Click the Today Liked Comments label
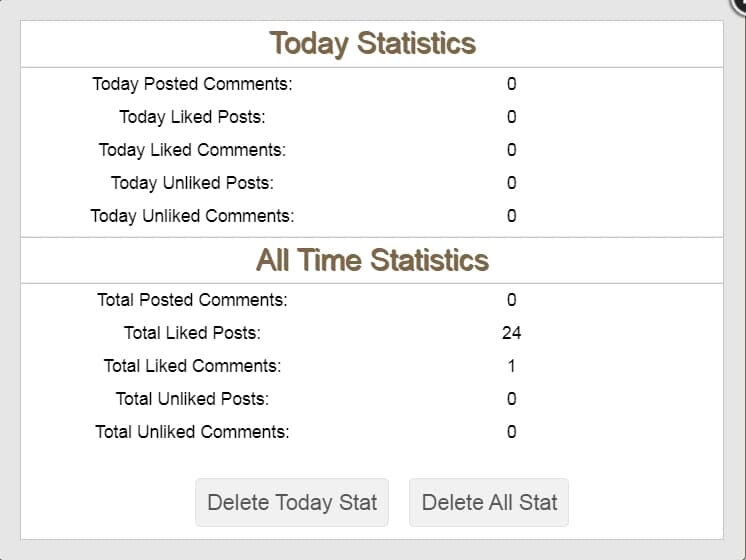 click(x=192, y=150)
